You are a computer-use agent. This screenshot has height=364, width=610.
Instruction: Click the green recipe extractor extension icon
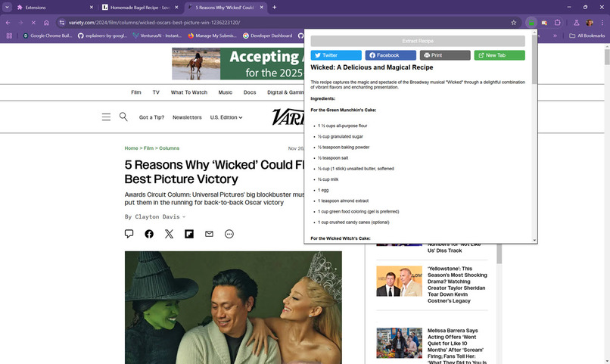(x=531, y=23)
